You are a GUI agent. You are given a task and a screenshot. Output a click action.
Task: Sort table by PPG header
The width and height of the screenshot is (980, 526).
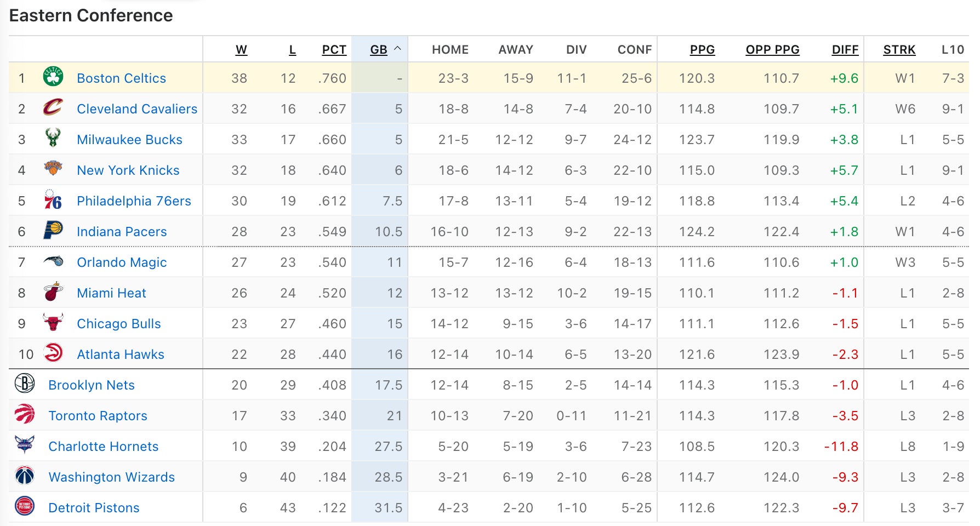coord(702,50)
